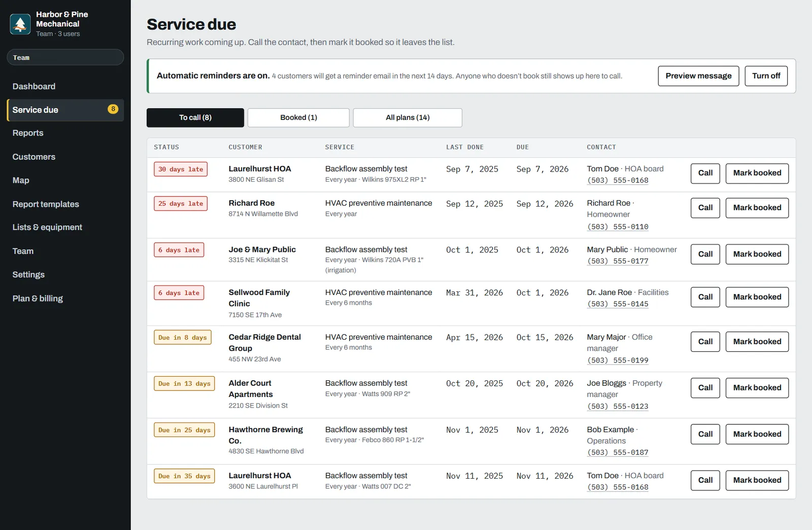Click the "25 days late" status badge
The image size is (812, 530).
coord(181,204)
